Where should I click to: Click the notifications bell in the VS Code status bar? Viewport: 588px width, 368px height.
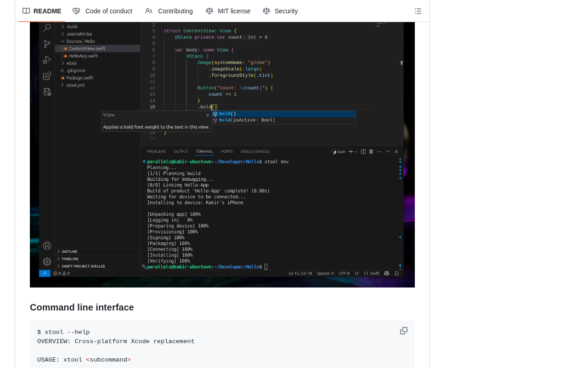click(x=396, y=273)
